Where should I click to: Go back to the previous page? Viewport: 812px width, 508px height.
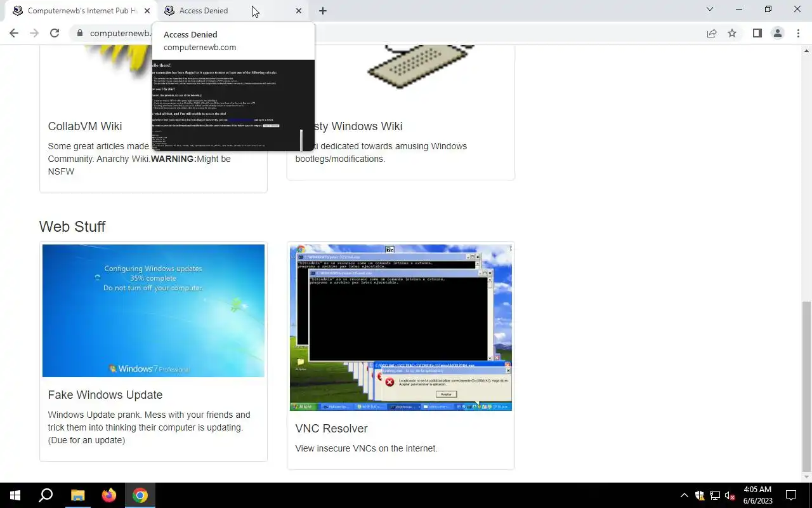click(14, 33)
